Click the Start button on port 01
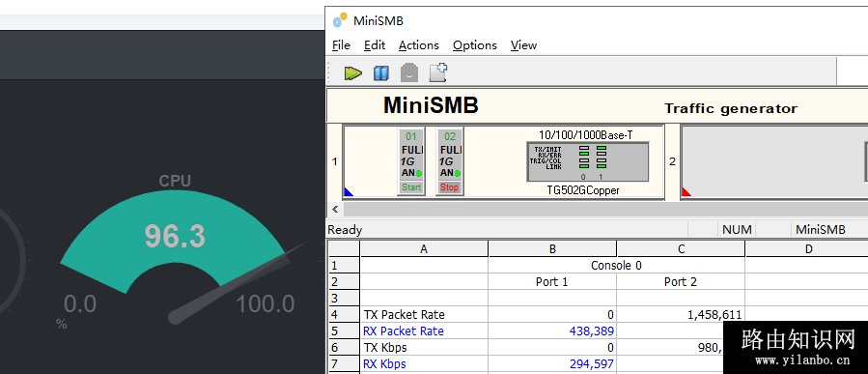868x374 pixels. [411, 187]
